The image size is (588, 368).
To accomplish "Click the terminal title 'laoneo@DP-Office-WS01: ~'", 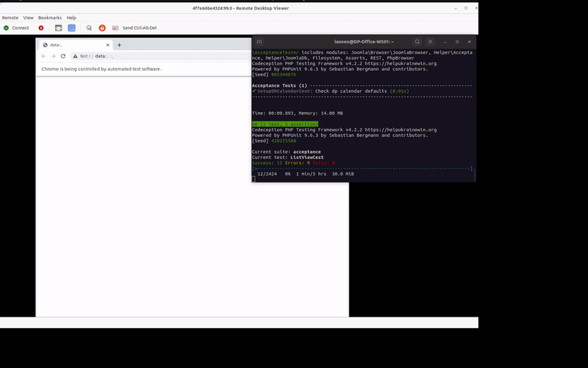I will click(364, 42).
